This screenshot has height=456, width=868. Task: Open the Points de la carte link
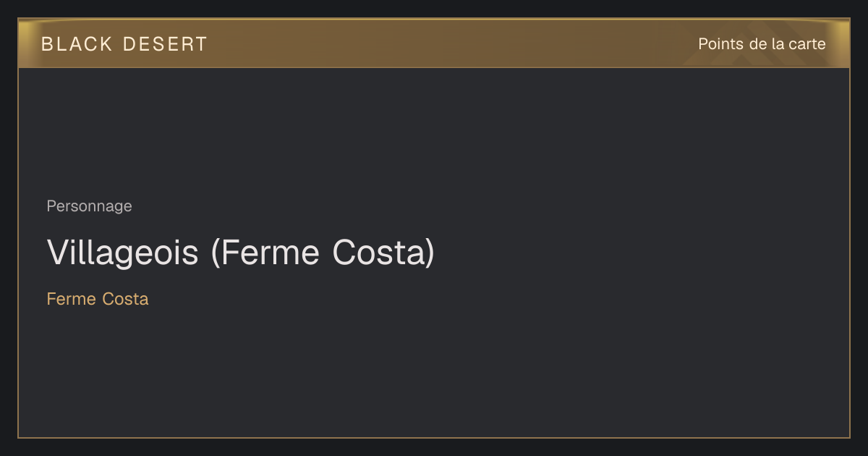[762, 44]
